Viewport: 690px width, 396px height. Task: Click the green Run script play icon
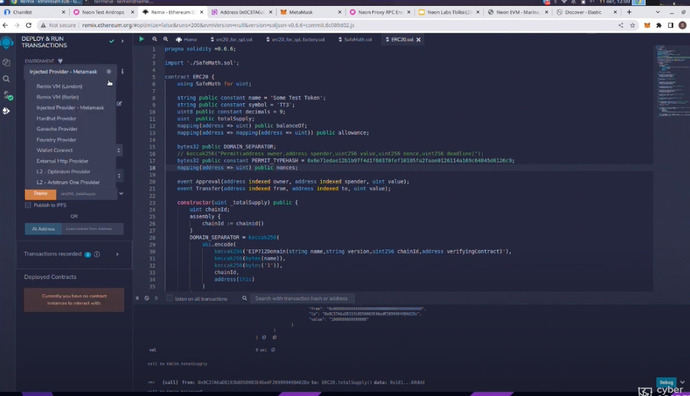(x=141, y=39)
